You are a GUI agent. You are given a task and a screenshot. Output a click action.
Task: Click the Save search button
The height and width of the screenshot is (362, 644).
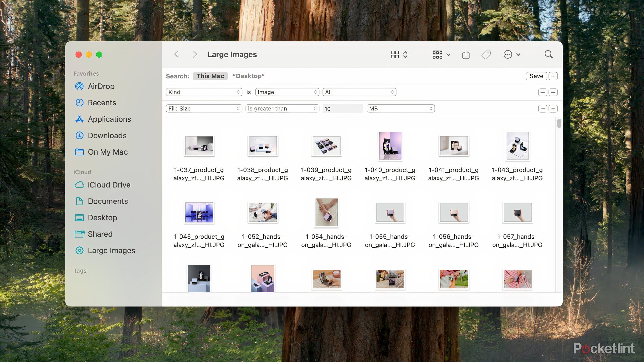[x=536, y=76]
